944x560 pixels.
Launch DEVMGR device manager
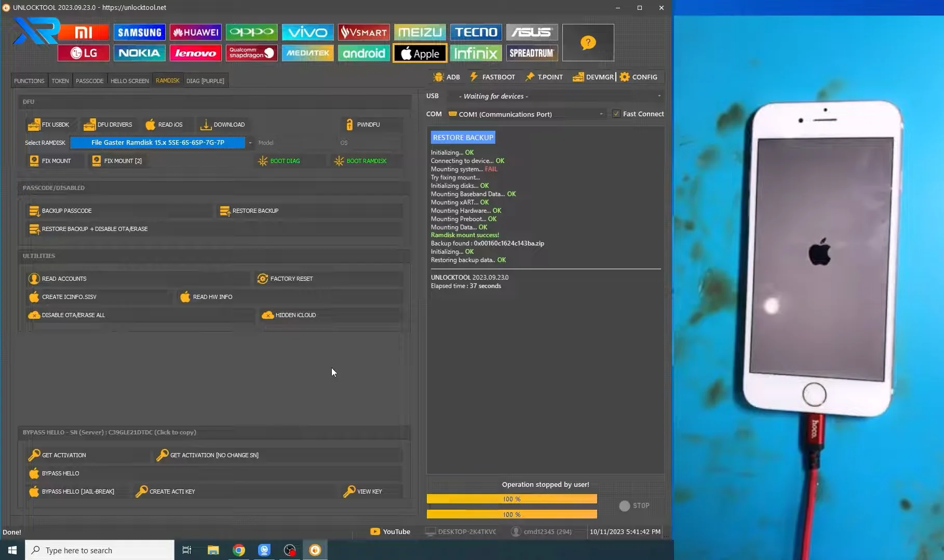pyautogui.click(x=593, y=77)
